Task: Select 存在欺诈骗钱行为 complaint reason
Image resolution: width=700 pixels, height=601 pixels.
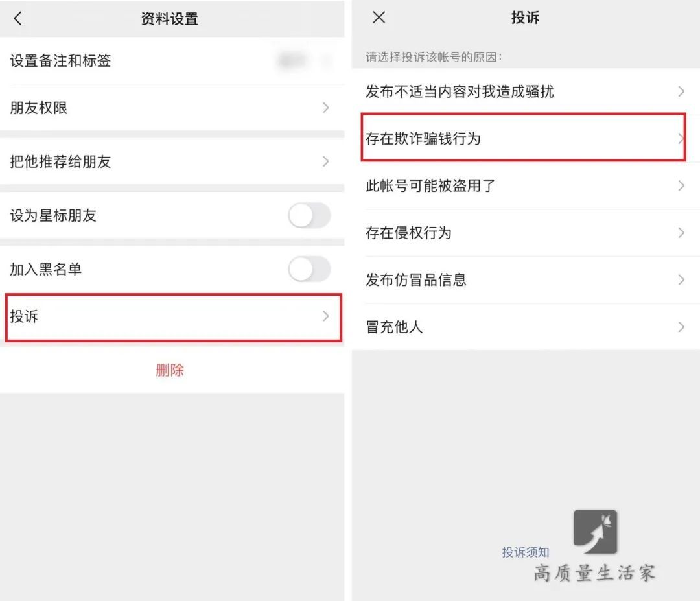Action: click(x=523, y=137)
